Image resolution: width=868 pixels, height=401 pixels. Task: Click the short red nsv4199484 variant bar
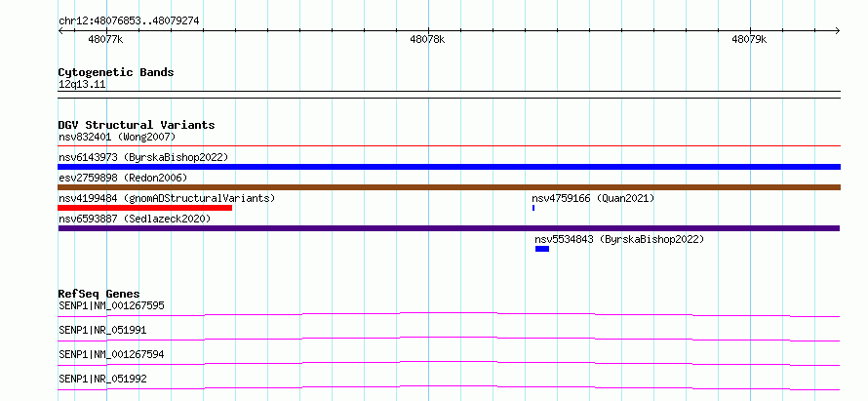(145, 208)
